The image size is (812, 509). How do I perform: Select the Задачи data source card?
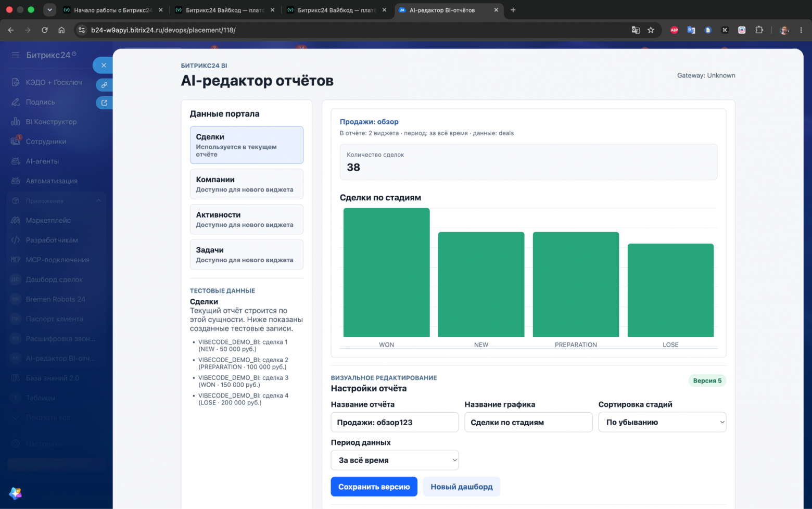tap(247, 254)
